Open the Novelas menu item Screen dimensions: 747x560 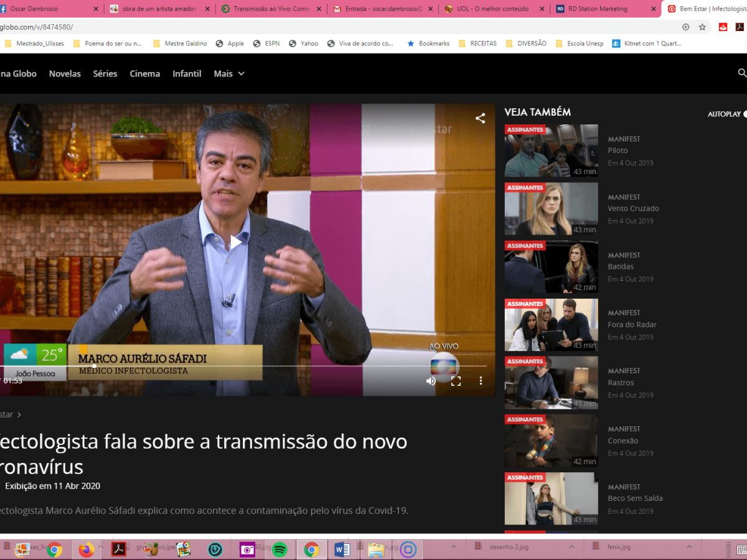65,73
